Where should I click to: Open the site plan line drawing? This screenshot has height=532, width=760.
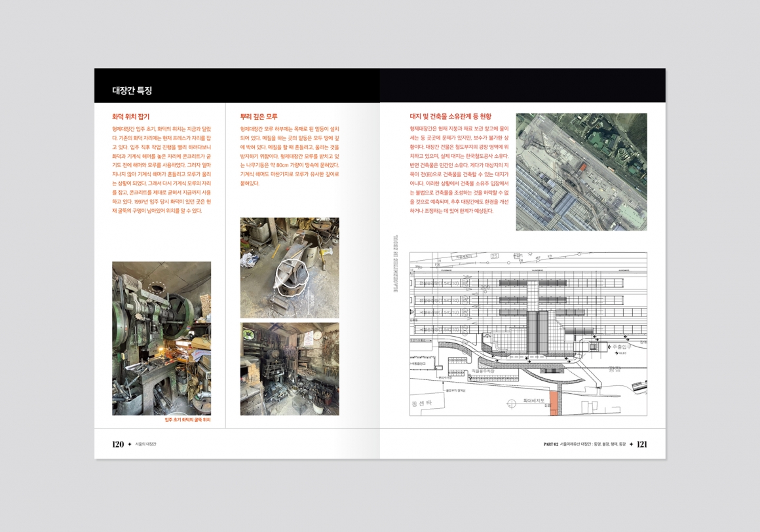click(x=528, y=334)
